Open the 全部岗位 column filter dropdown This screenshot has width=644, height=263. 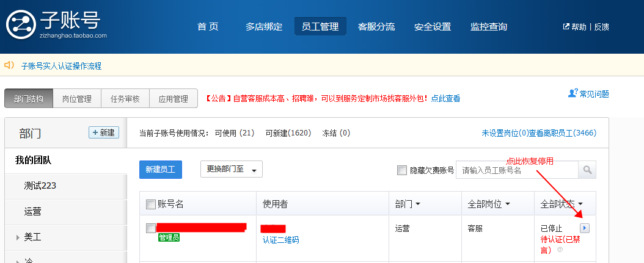click(x=489, y=204)
